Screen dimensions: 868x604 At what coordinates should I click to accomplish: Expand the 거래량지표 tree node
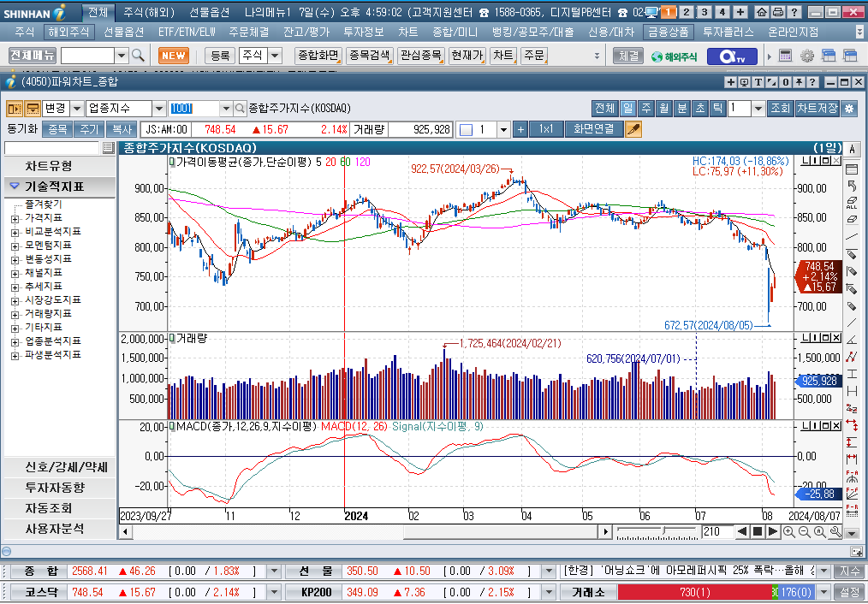coord(15,315)
